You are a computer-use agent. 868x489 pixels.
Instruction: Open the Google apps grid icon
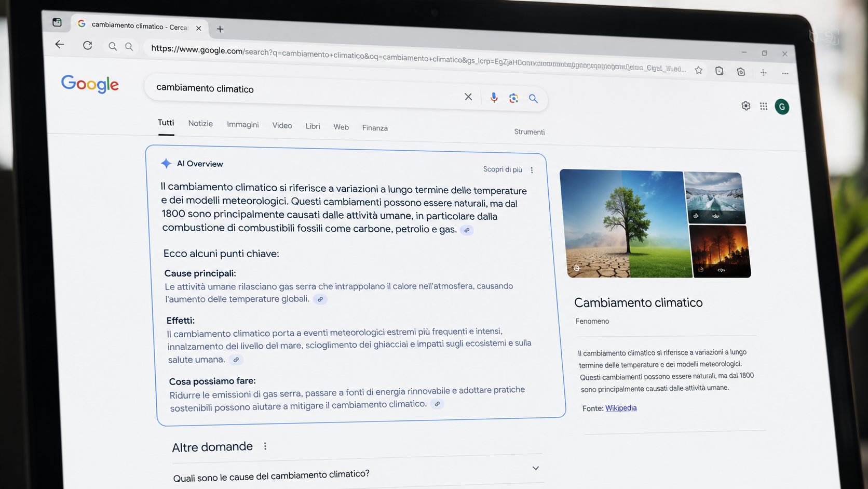pos(764,106)
